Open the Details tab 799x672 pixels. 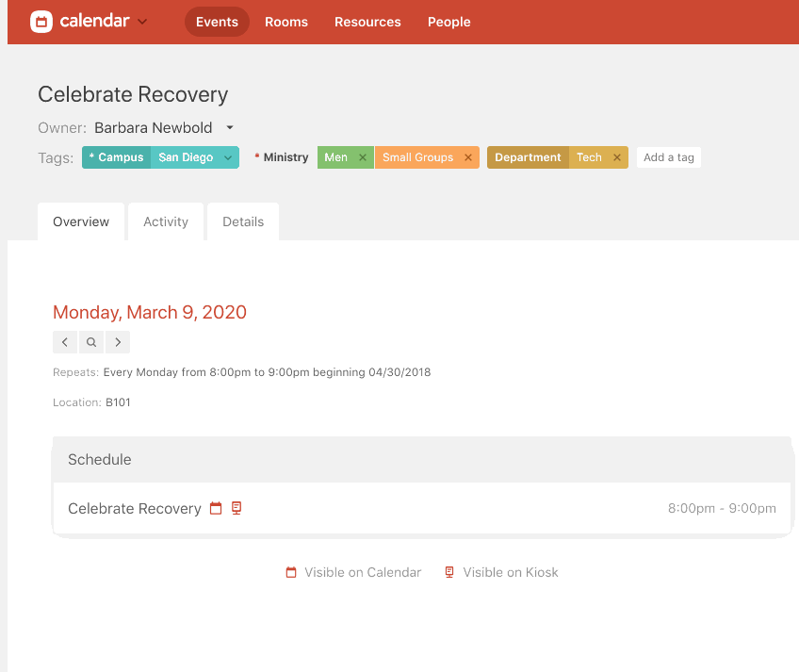[x=243, y=221]
